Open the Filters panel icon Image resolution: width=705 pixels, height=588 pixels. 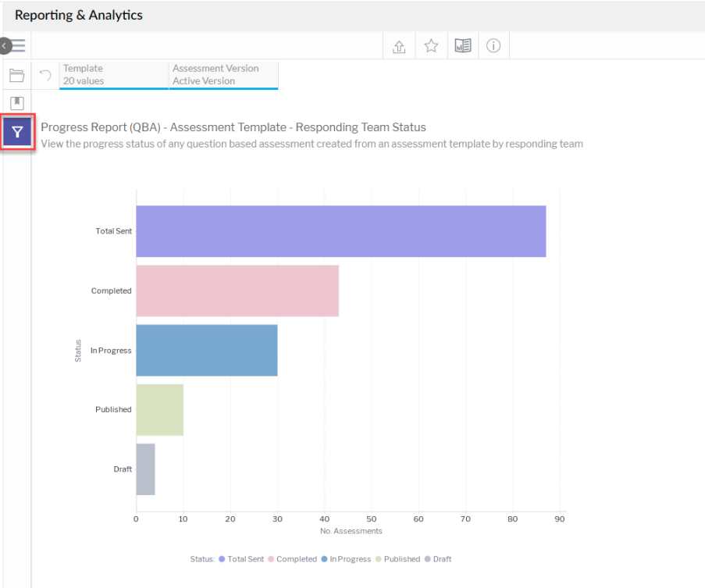point(17,132)
